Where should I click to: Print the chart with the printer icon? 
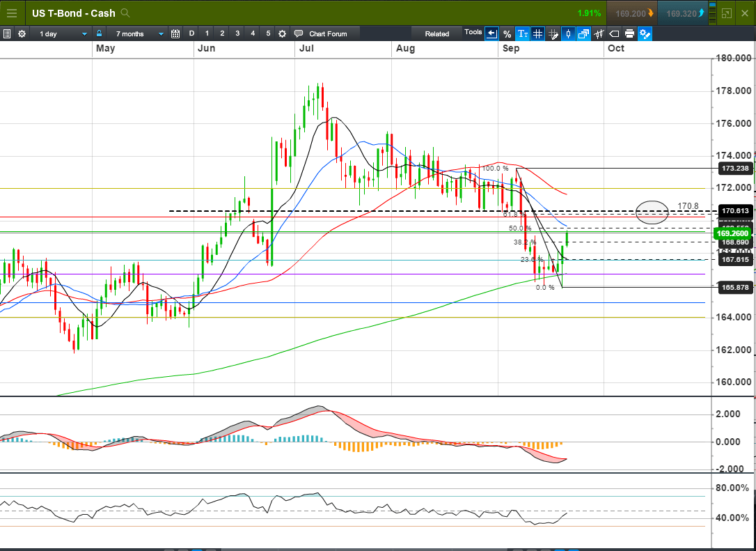629,33
